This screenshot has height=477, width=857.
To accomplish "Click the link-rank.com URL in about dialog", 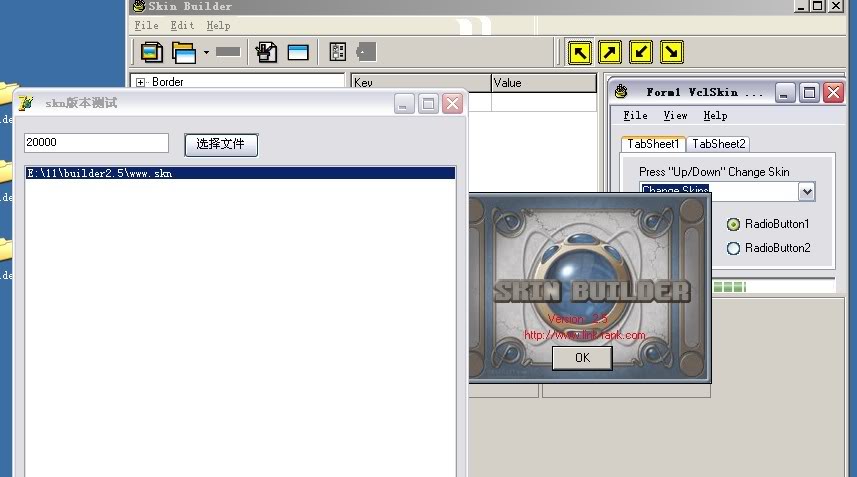I will click(x=584, y=335).
